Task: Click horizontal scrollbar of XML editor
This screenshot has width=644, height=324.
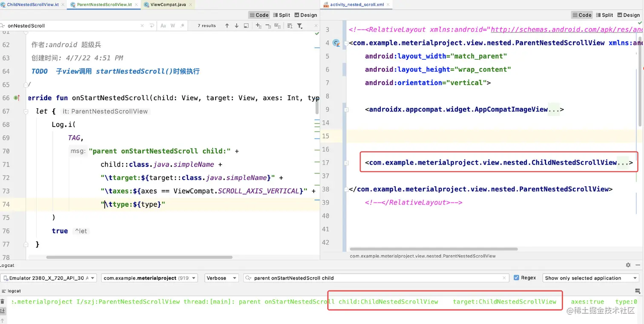Action: [x=434, y=249]
